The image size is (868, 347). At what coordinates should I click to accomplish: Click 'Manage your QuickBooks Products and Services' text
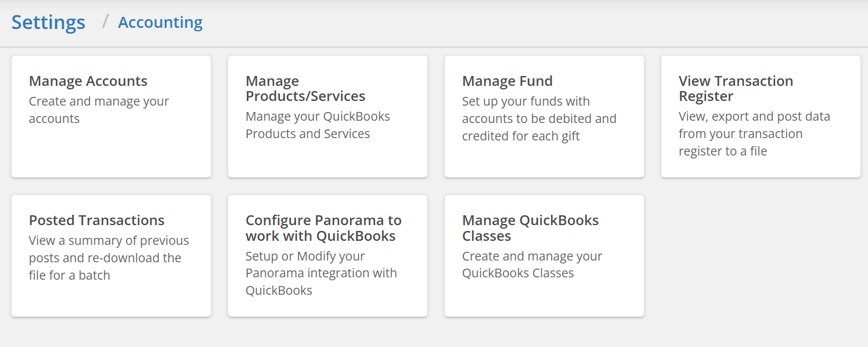coord(318,125)
